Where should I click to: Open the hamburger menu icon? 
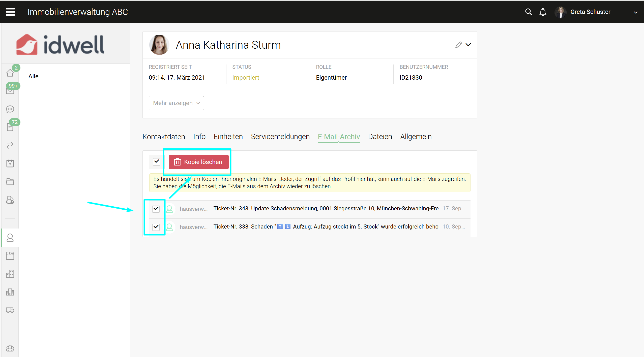point(10,12)
